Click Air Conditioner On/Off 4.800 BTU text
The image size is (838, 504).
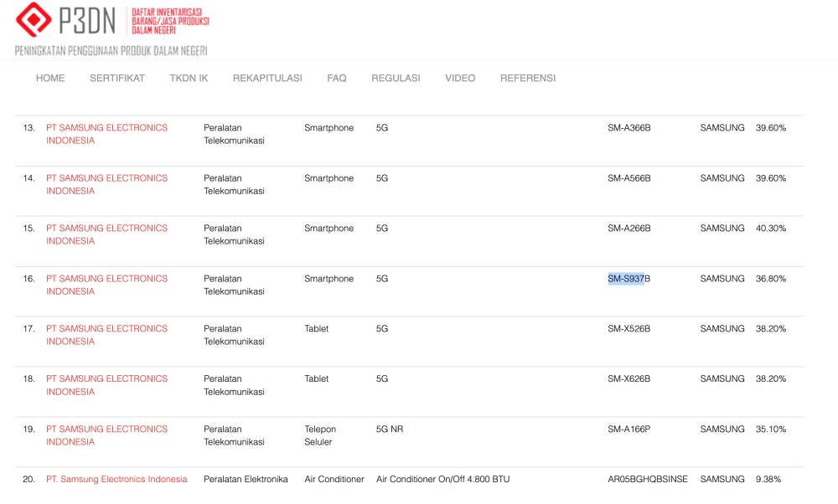tap(442, 479)
